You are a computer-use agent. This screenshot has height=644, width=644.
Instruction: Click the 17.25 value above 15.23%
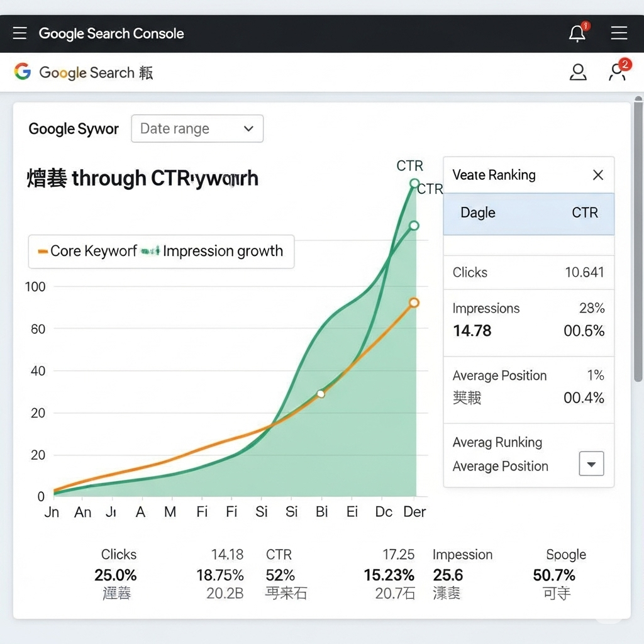398,555
